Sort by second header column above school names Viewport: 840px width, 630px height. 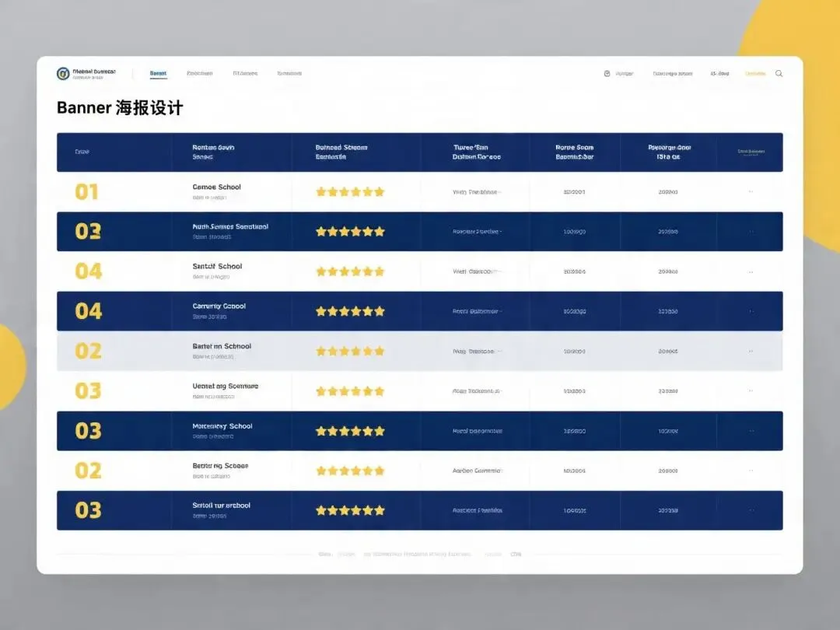point(213,152)
